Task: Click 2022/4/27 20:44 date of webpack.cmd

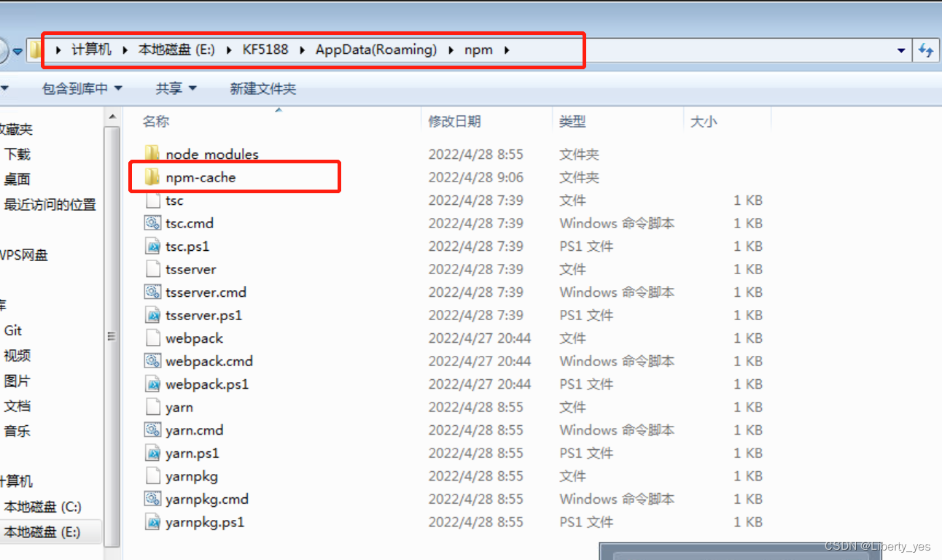Action: [480, 361]
